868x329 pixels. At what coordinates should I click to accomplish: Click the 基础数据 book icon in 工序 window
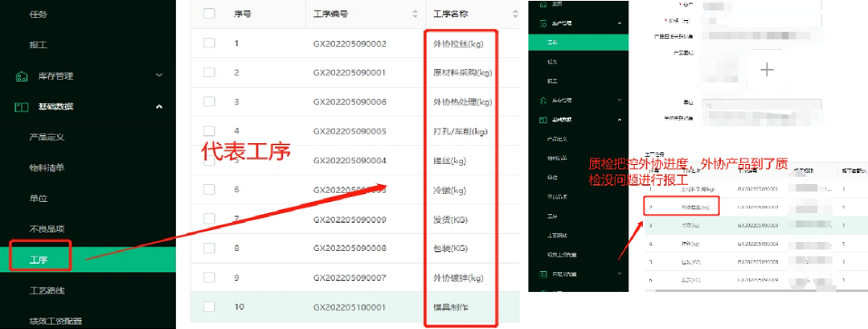[21, 106]
